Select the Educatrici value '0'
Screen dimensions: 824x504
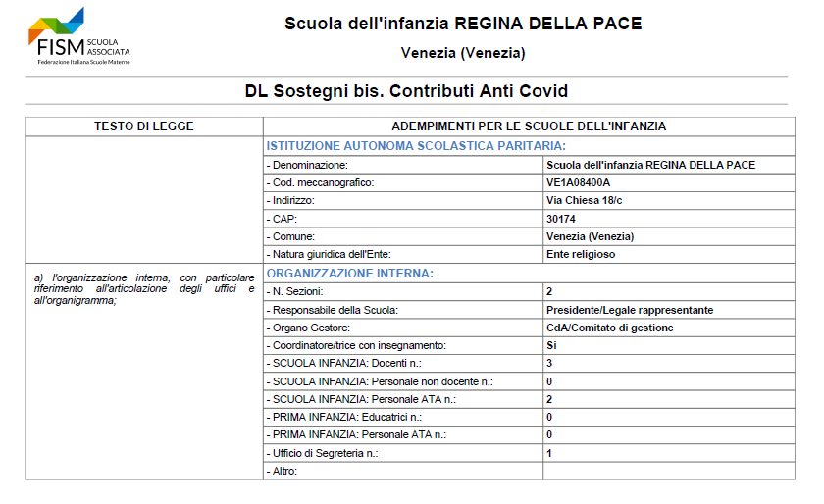pyautogui.click(x=549, y=418)
